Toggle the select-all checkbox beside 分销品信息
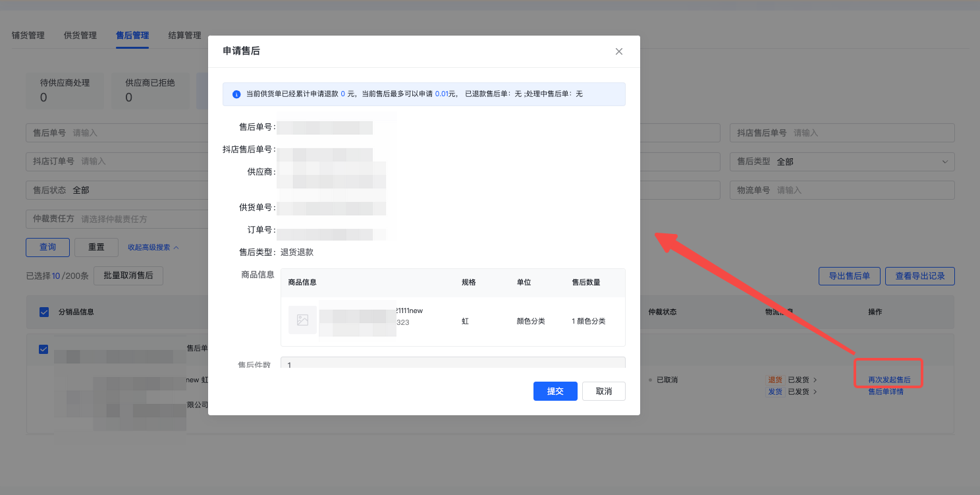This screenshot has width=980, height=495. tap(44, 312)
